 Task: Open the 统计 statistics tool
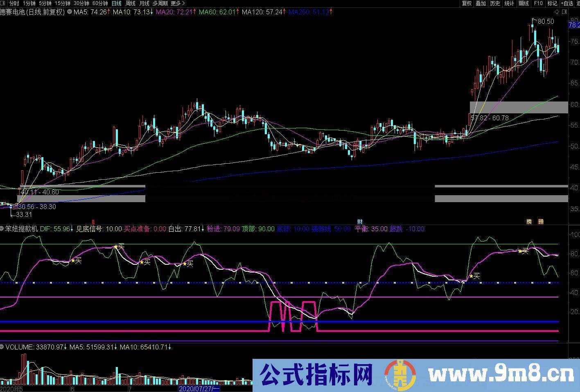(509, 3)
